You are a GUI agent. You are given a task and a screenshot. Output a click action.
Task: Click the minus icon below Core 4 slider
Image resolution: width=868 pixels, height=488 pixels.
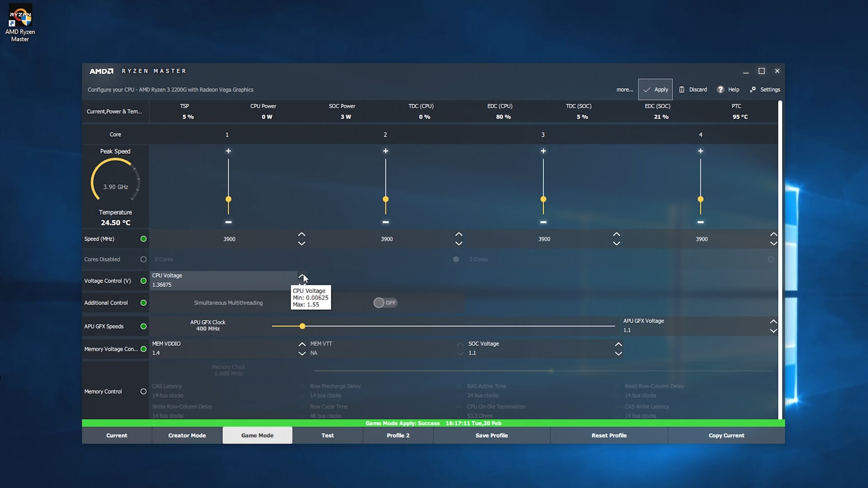pyautogui.click(x=701, y=222)
